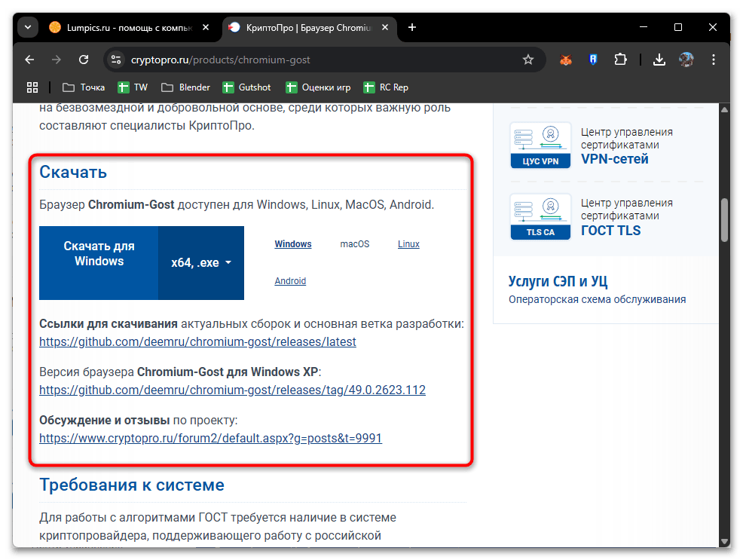Close the КриптоПро tab
The width and height of the screenshot is (743, 560).
coord(385,27)
